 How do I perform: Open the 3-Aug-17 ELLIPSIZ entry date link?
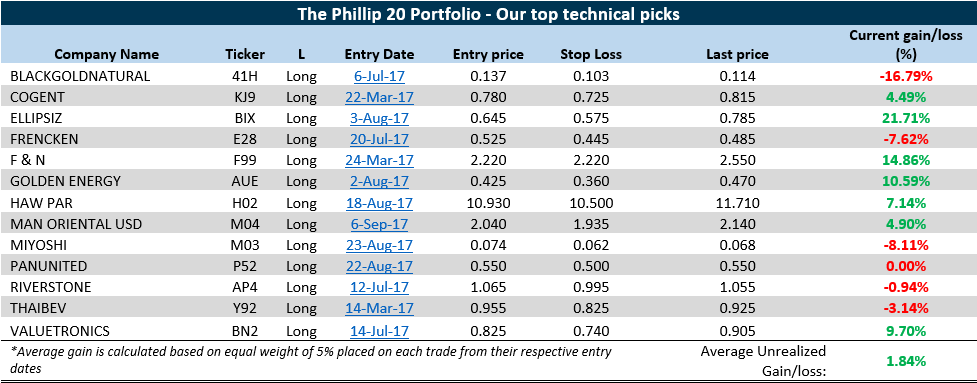(379, 118)
